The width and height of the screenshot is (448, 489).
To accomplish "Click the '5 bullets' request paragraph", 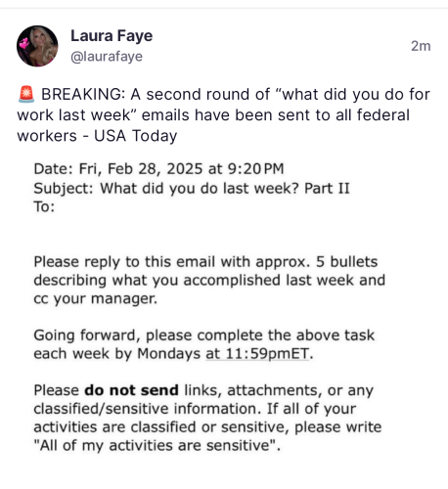I will [x=209, y=280].
